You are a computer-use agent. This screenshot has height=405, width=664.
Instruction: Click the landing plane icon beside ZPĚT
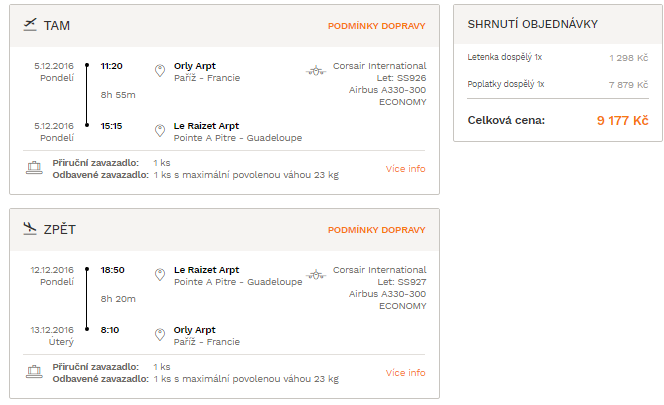pyautogui.click(x=30, y=229)
